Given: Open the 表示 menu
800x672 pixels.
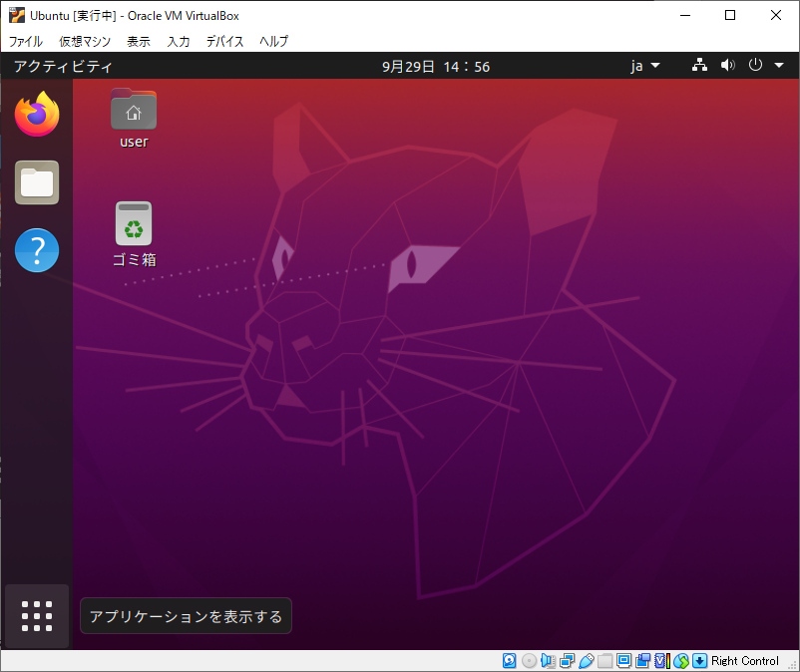Looking at the screenshot, I should click(x=139, y=41).
